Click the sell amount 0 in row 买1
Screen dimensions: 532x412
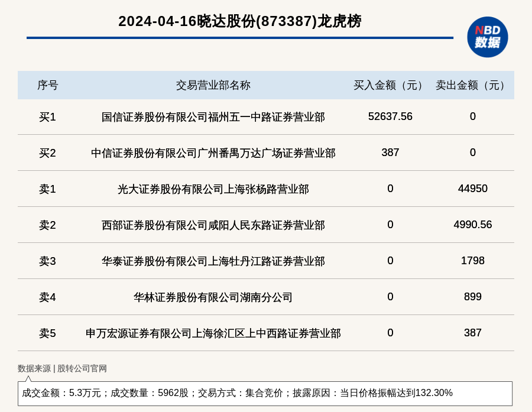pyautogui.click(x=473, y=116)
